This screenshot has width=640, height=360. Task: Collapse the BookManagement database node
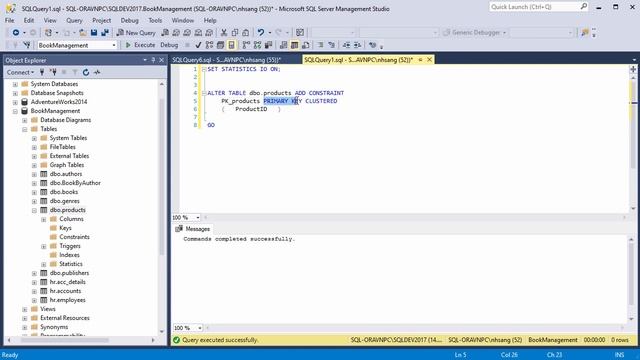coord(15,111)
